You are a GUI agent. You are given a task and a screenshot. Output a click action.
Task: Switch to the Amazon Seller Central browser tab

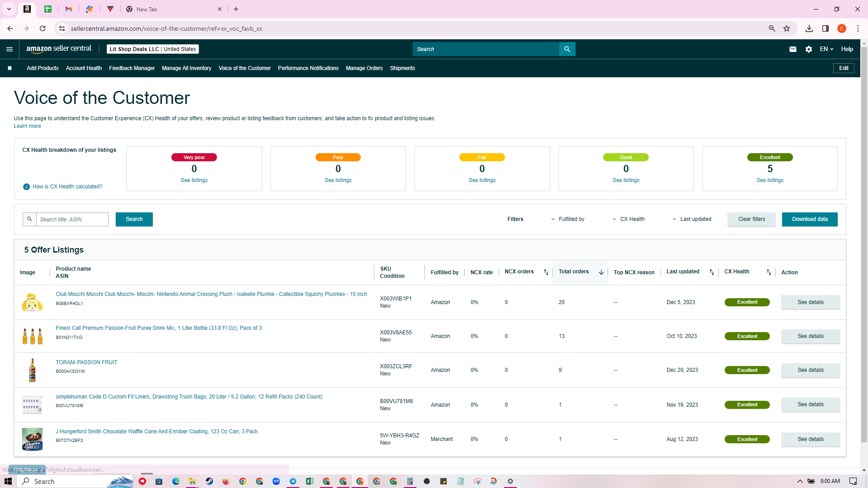(27, 9)
